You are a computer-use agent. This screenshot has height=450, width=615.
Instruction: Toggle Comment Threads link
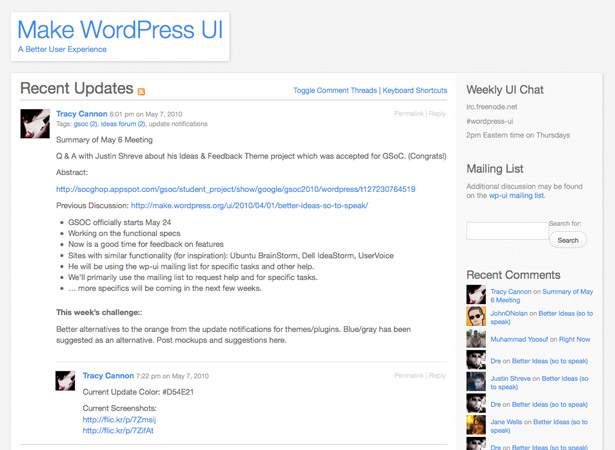pyautogui.click(x=335, y=90)
